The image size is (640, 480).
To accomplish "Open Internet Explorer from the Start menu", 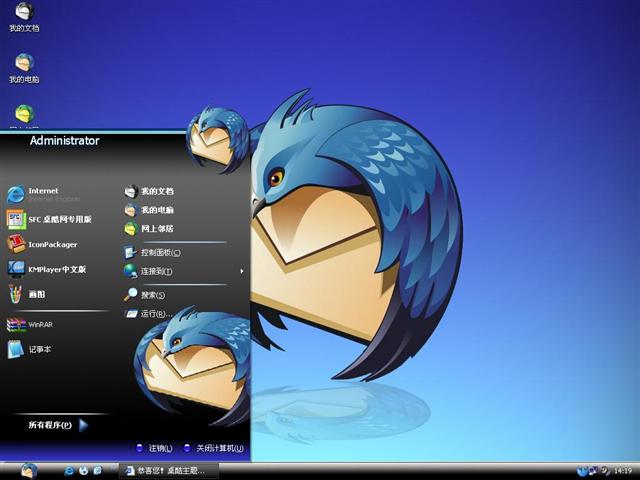I will coord(45,194).
